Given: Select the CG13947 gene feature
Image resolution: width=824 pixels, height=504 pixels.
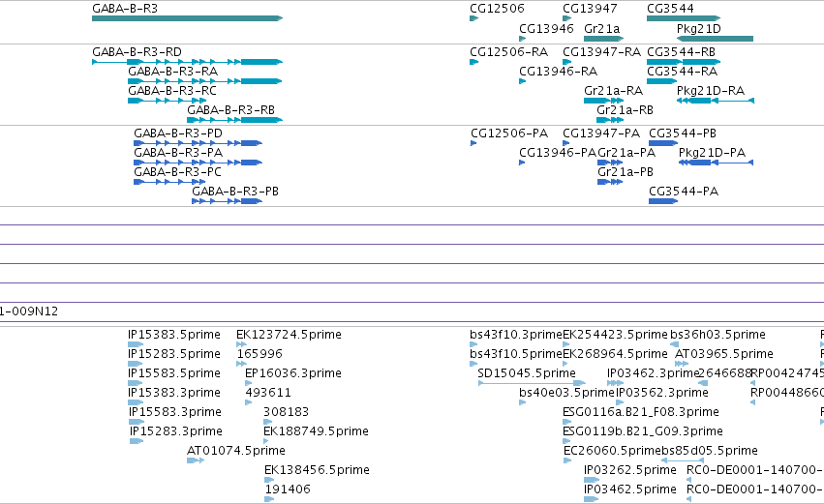Looking at the screenshot, I should tap(567, 18).
